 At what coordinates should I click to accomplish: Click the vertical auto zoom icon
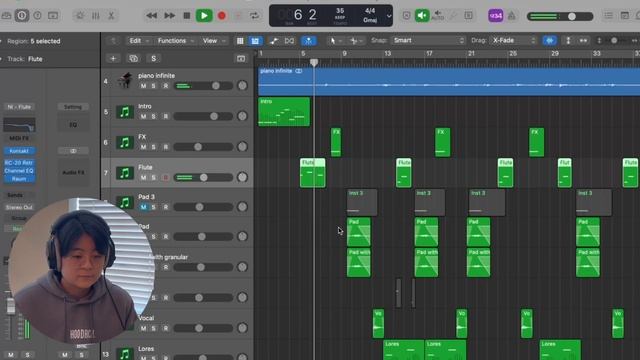point(568,40)
